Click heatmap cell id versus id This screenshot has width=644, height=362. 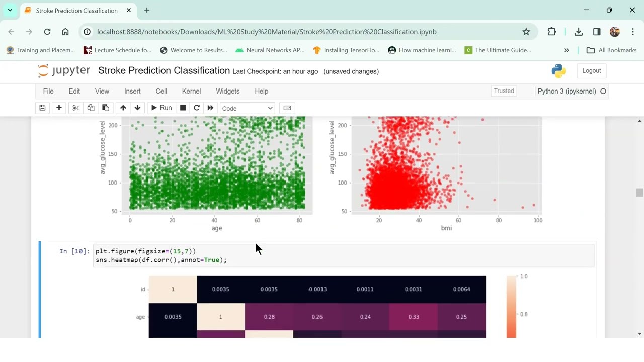173,289
